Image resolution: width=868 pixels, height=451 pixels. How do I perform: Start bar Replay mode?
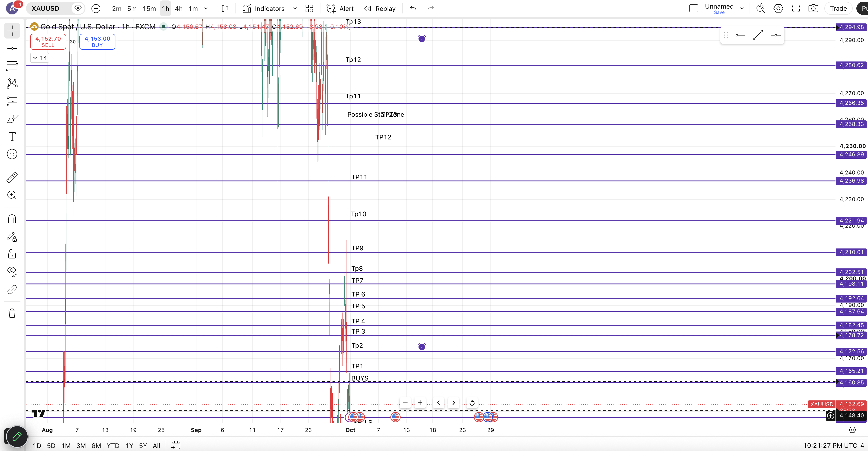[x=379, y=8]
